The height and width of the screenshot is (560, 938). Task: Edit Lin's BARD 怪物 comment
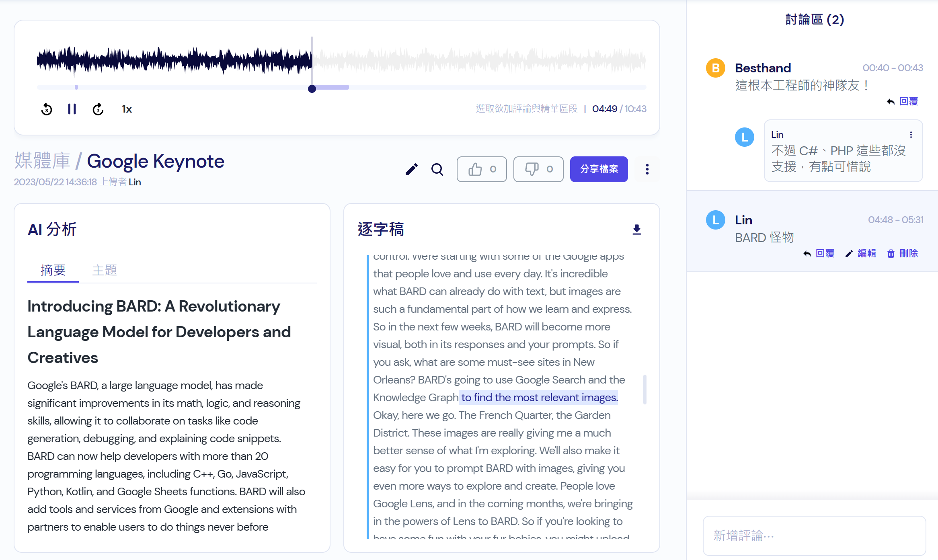(x=861, y=253)
